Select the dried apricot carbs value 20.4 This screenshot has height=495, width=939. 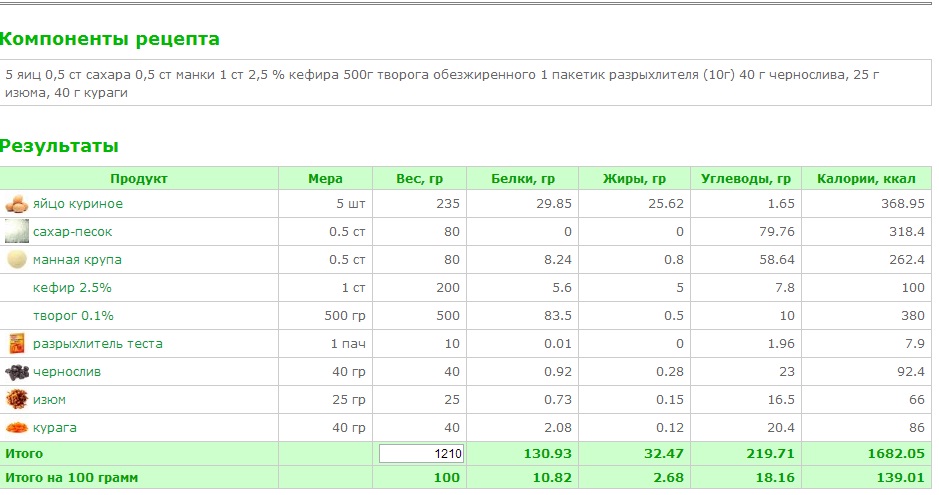(781, 427)
